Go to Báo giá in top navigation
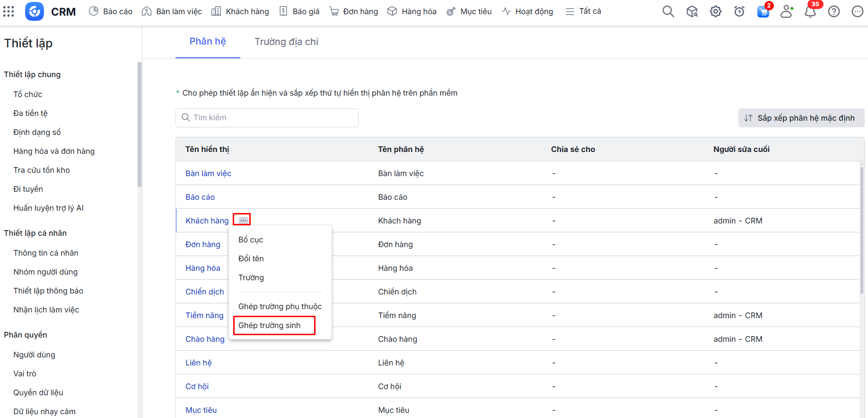 [299, 11]
